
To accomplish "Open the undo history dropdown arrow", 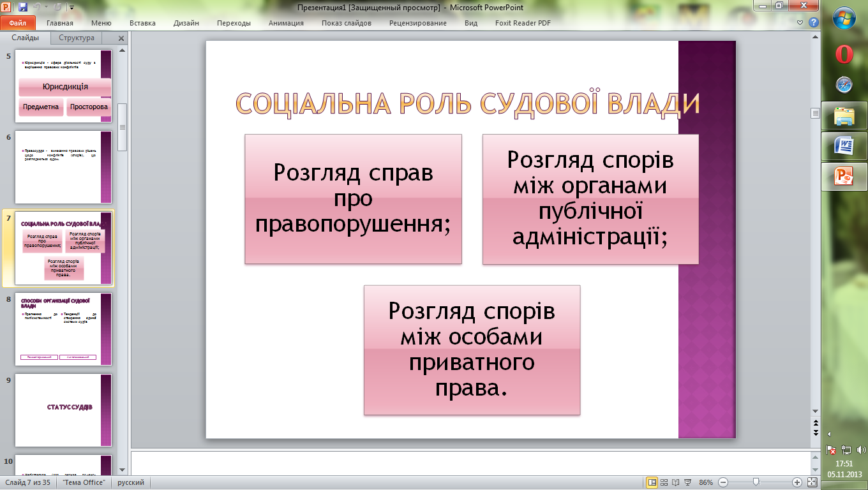I will (x=45, y=8).
